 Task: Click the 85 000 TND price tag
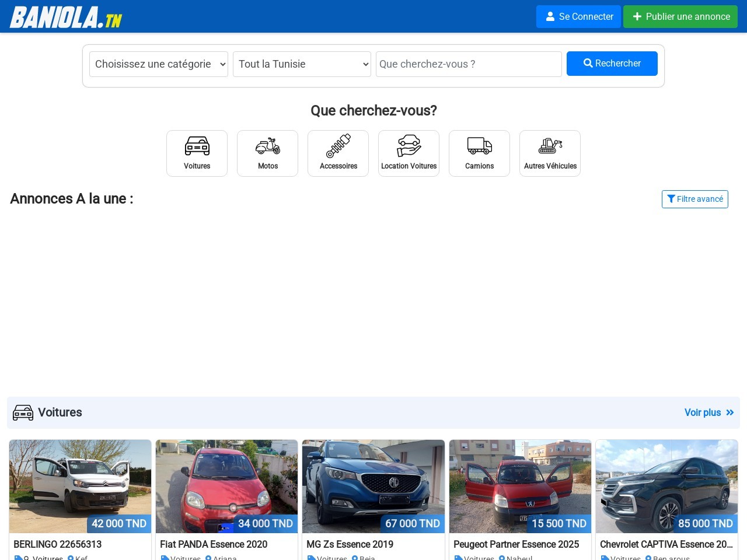[706, 524]
